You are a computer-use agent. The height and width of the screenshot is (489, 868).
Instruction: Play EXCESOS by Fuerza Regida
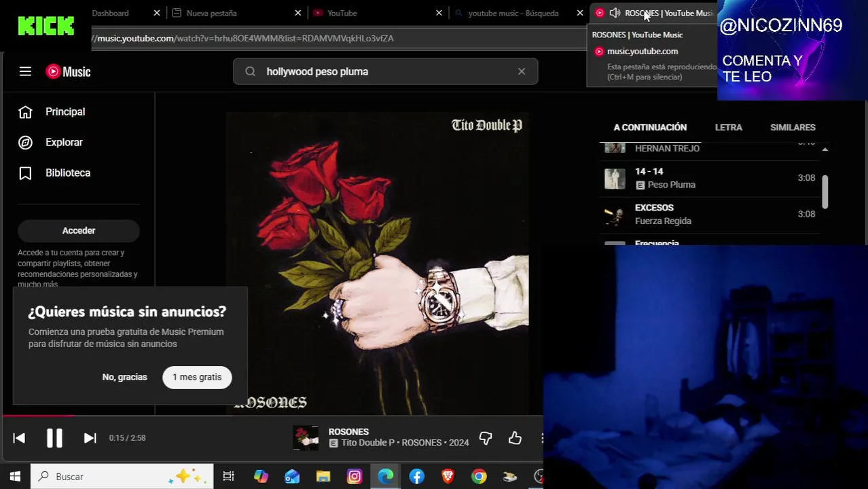point(710,214)
